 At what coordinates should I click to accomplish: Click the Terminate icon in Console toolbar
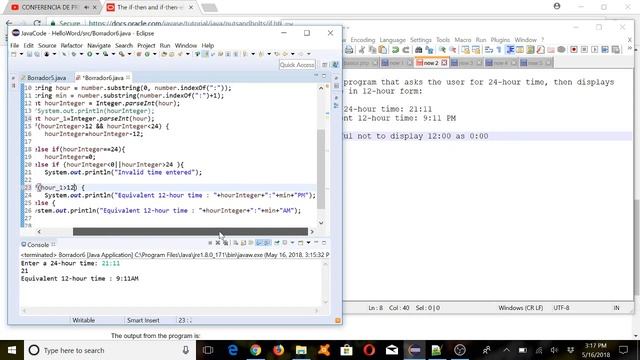(210, 243)
